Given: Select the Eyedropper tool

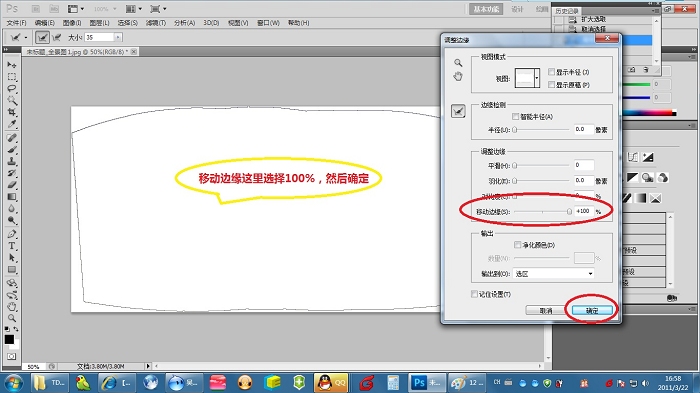Looking at the screenshot, I should click(x=12, y=124).
